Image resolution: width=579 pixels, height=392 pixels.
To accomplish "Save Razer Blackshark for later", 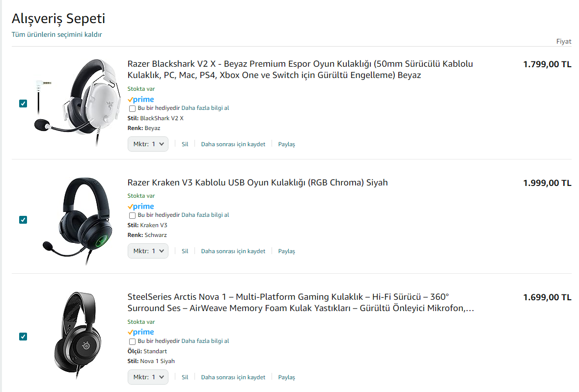I will (233, 144).
